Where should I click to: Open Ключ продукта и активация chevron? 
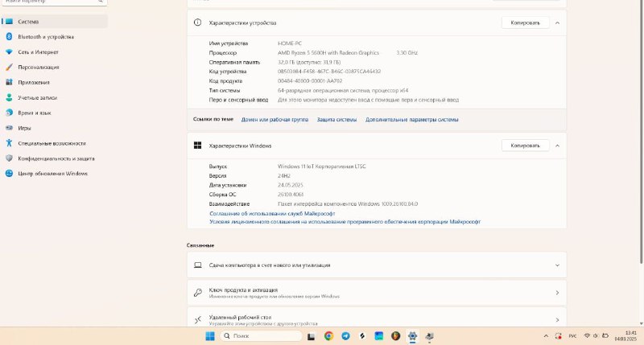(557, 293)
